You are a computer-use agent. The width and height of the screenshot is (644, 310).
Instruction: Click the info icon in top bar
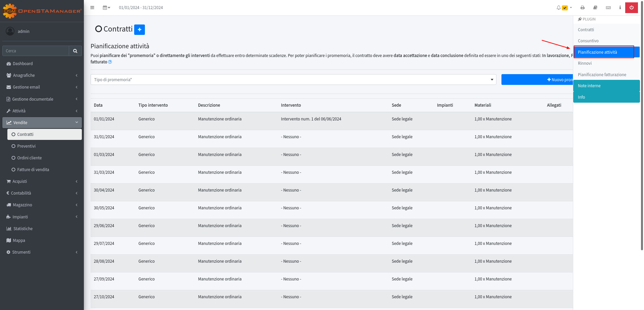pos(620,7)
